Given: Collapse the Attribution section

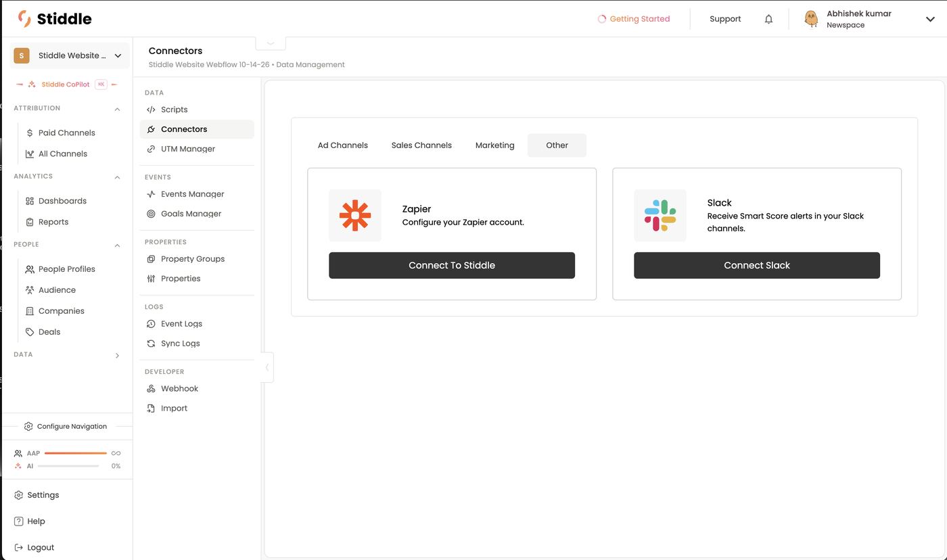Looking at the screenshot, I should (117, 109).
